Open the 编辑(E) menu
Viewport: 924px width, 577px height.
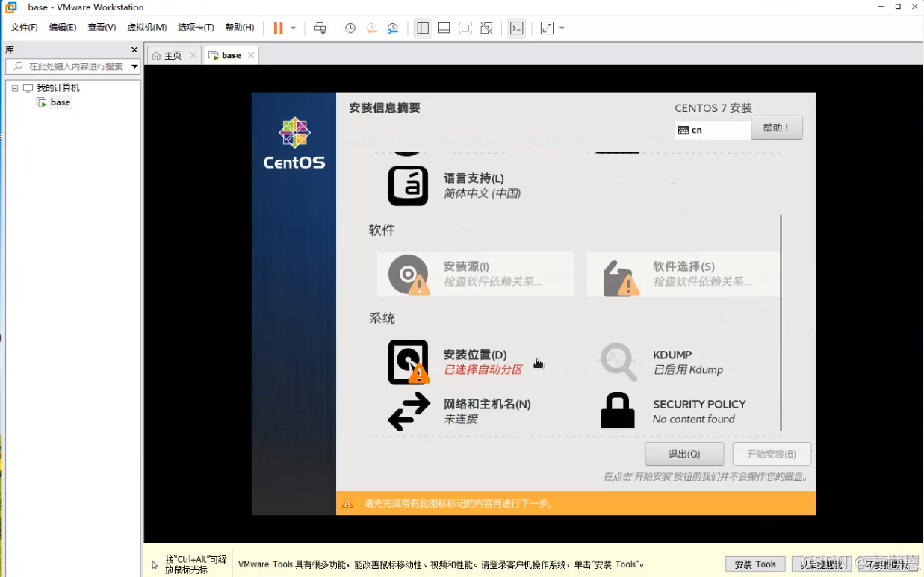[x=63, y=28]
